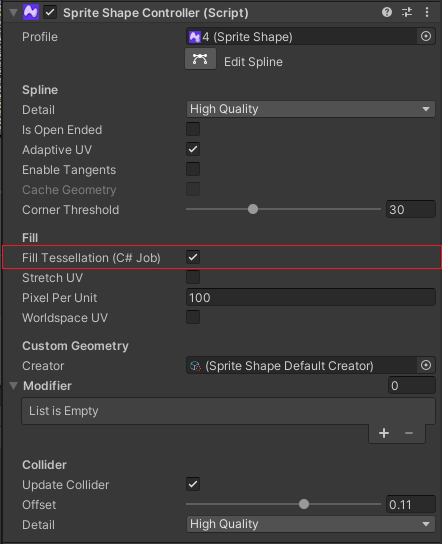
Task: Disable the Sprite Shape Controller component checkbox
Action: [x=50, y=13]
